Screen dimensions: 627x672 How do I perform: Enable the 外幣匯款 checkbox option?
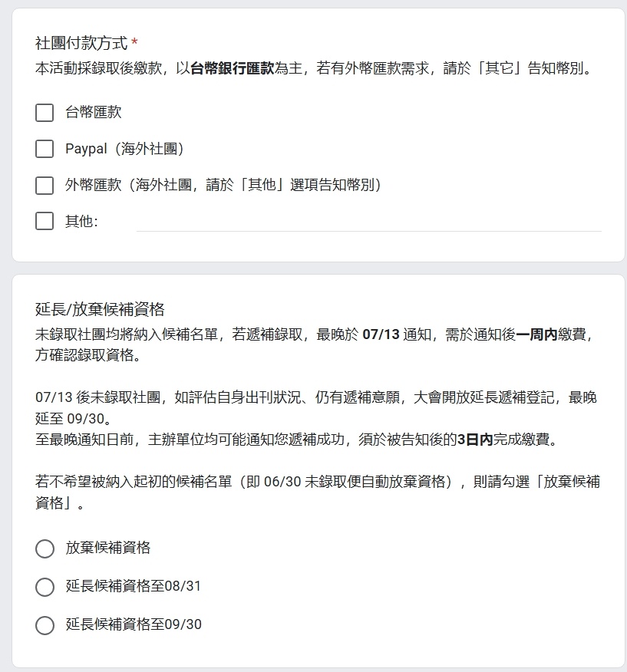pyautogui.click(x=45, y=186)
